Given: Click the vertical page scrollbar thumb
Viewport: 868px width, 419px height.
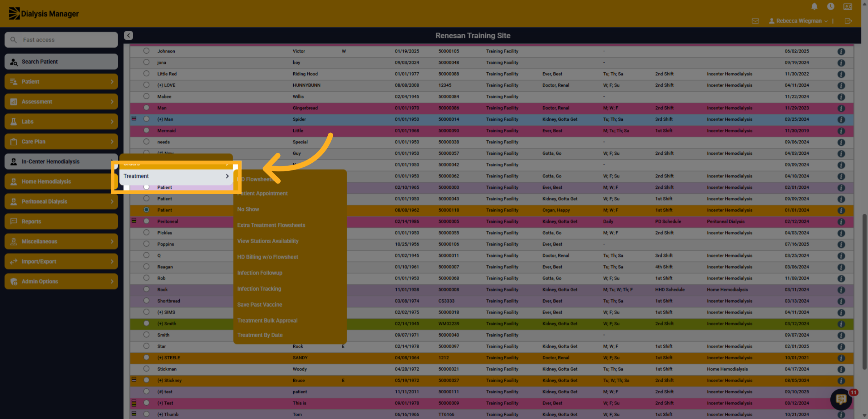Looking at the screenshot, I should (x=864, y=292).
